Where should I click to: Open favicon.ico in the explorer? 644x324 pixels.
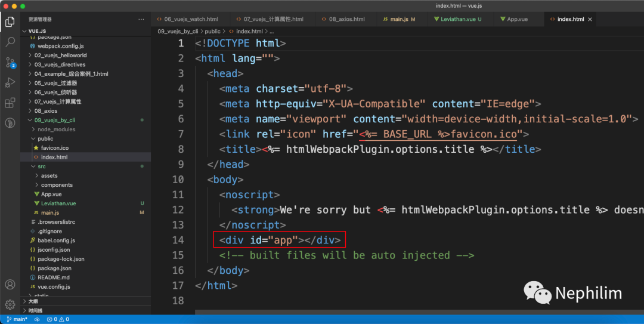pyautogui.click(x=55, y=147)
